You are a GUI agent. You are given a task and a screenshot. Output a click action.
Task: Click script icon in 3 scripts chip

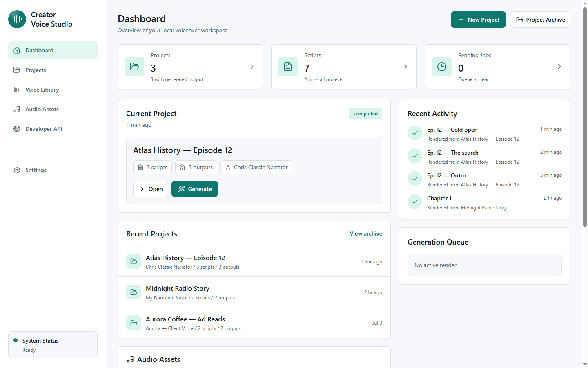pyautogui.click(x=140, y=167)
